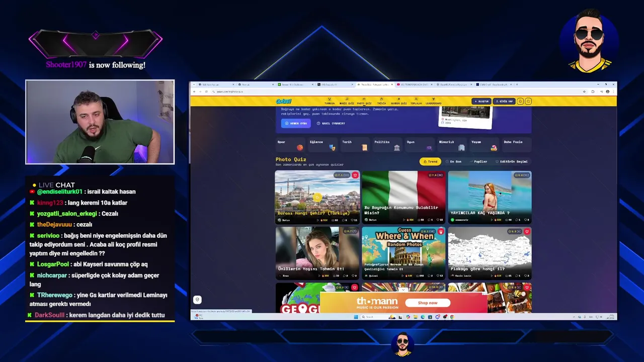
Task: Click rating badge on Italian flag quiz card
Action: (x=436, y=175)
